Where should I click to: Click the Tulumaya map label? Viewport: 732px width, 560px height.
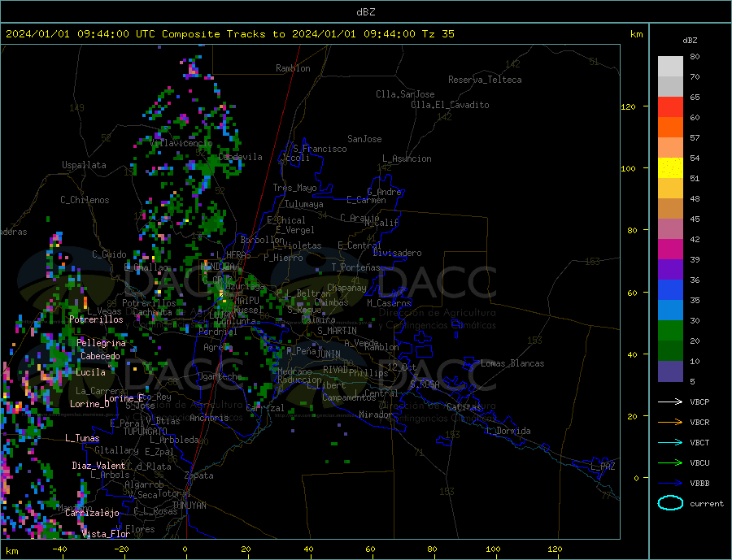coord(304,204)
